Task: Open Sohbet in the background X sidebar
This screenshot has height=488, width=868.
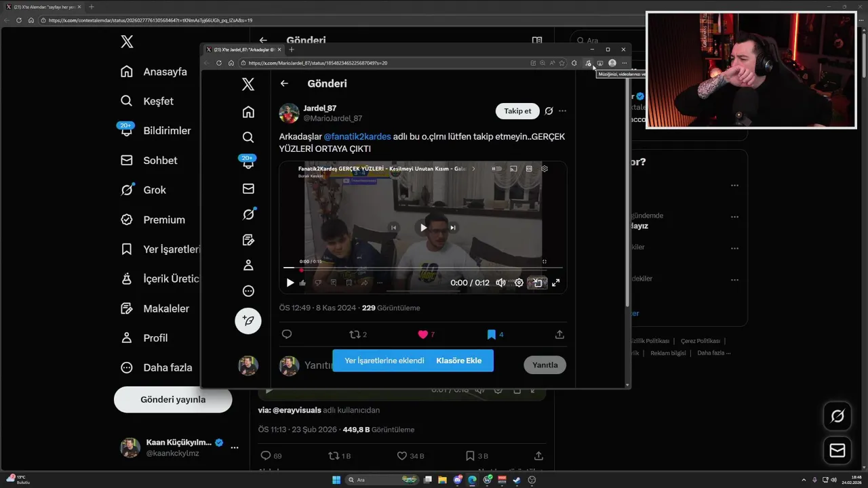Action: [x=149, y=160]
